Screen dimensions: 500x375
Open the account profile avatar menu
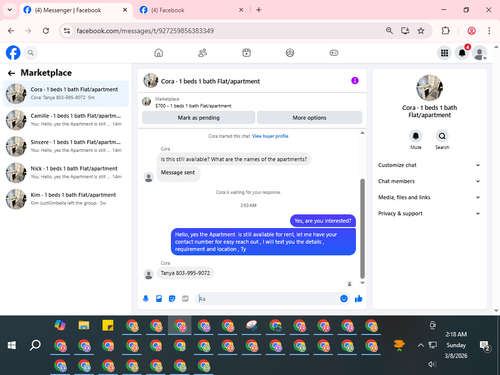click(x=480, y=53)
